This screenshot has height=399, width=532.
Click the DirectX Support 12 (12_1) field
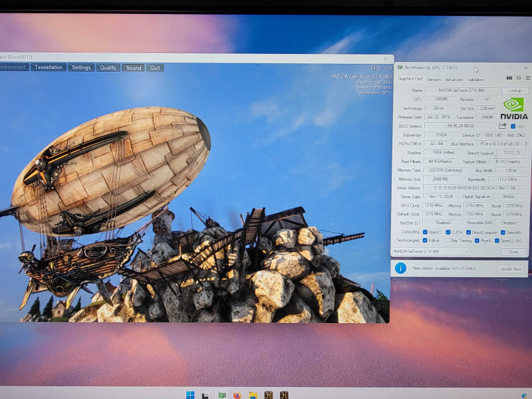pos(511,153)
